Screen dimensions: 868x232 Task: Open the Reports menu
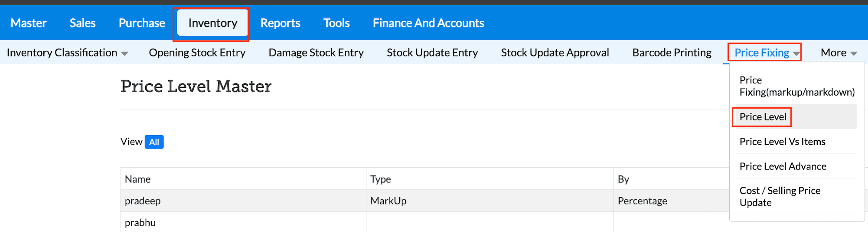coord(280,23)
